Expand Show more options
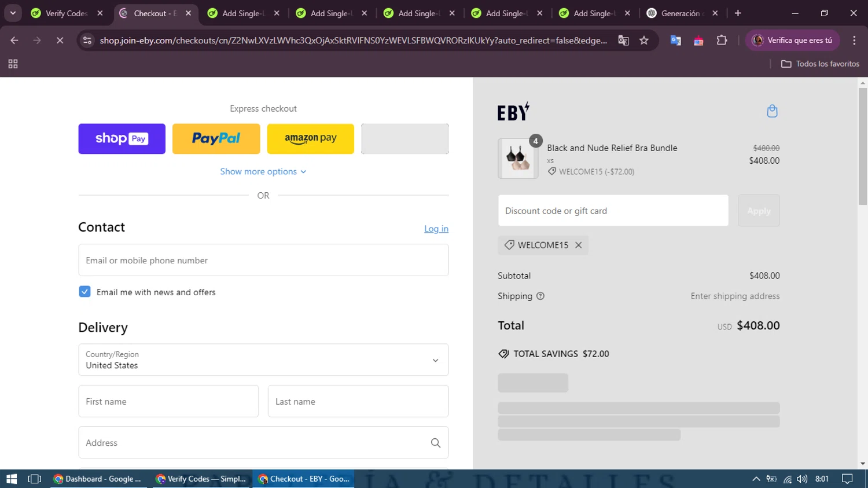 click(x=263, y=171)
